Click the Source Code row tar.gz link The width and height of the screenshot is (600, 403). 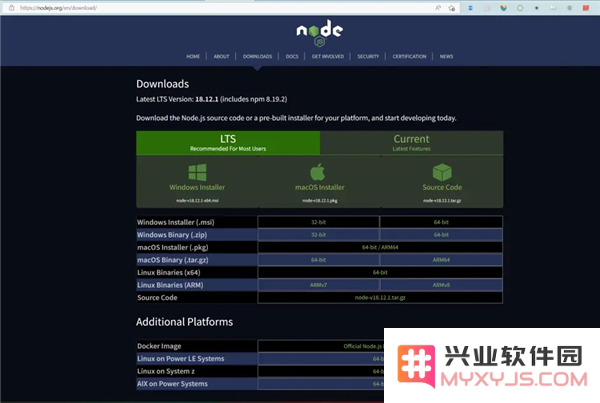coord(380,297)
